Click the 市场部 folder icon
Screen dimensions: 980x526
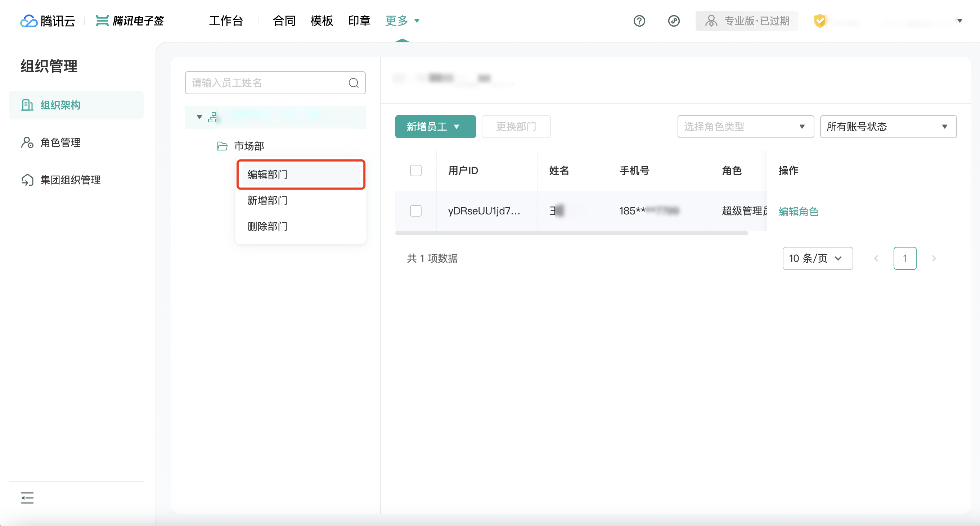coord(222,146)
